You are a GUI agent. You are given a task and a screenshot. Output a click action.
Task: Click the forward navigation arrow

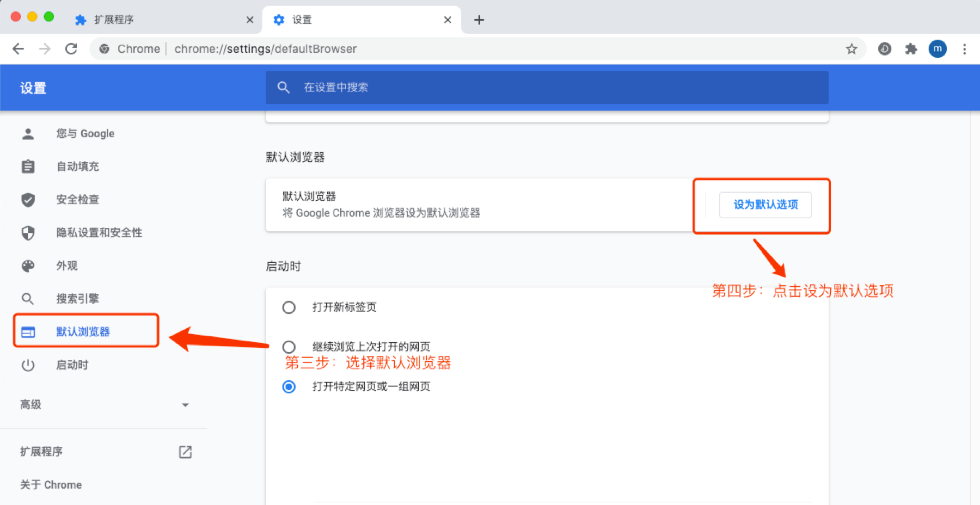(45, 49)
